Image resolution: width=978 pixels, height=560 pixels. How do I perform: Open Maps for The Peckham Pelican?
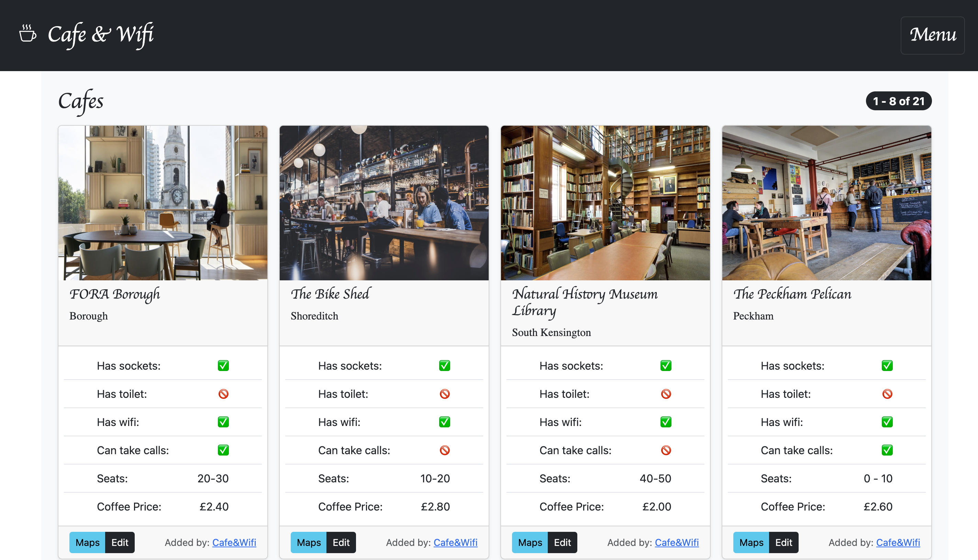[751, 542]
